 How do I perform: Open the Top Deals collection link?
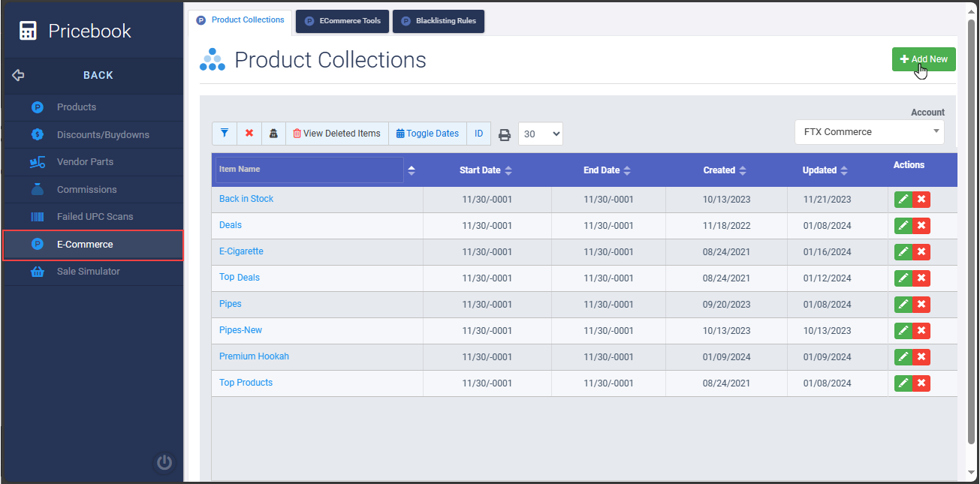240,278
